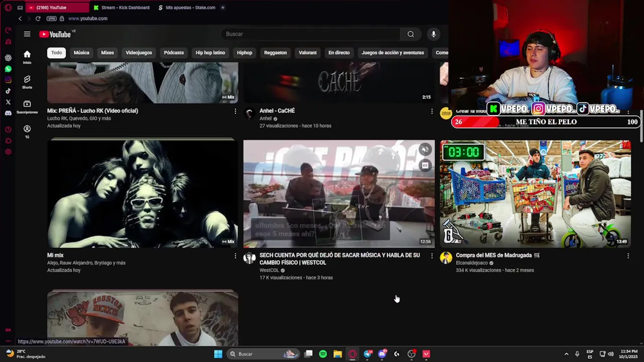Open ESP language selector in taskbar
The image size is (644, 362).
click(x=590, y=354)
